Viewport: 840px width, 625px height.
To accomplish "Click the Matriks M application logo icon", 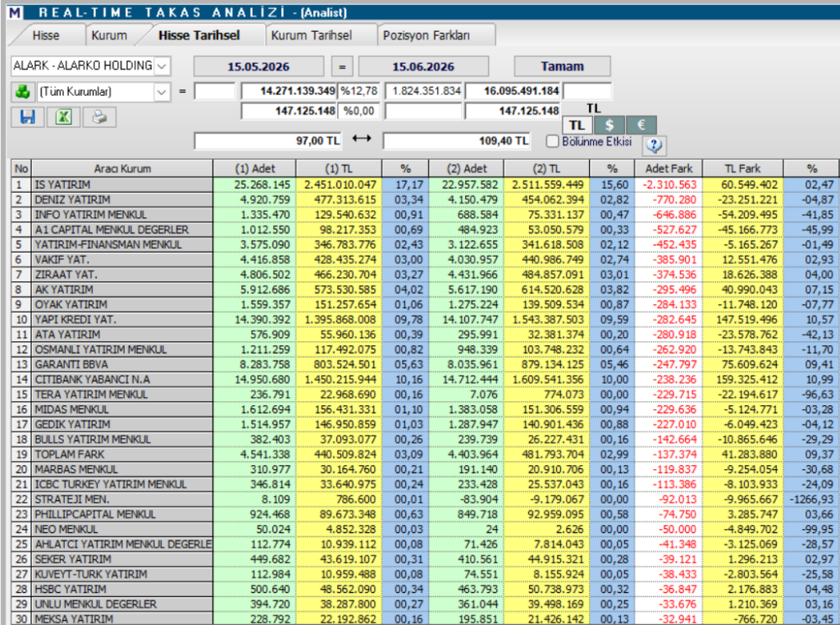I will [x=15, y=11].
